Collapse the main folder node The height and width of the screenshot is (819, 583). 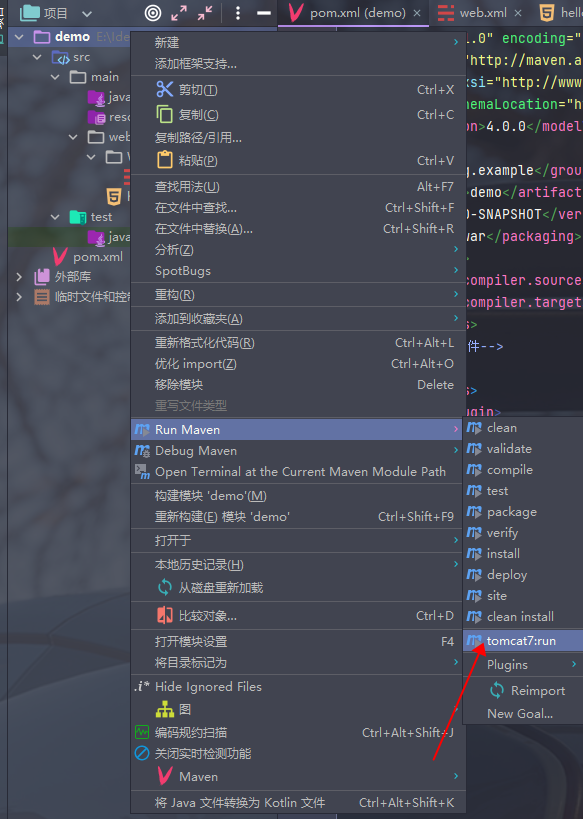tap(55, 77)
